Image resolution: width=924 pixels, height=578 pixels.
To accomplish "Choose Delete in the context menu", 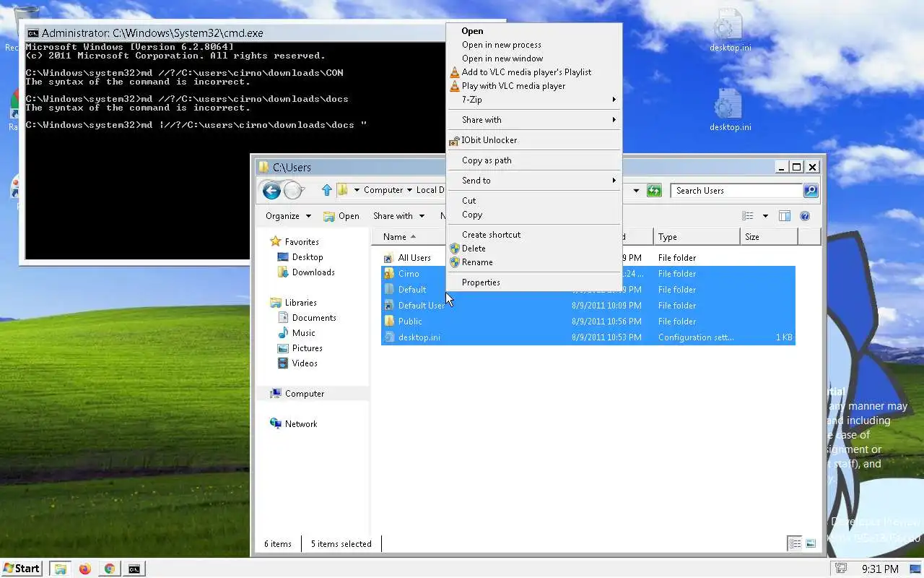I will point(534,249).
